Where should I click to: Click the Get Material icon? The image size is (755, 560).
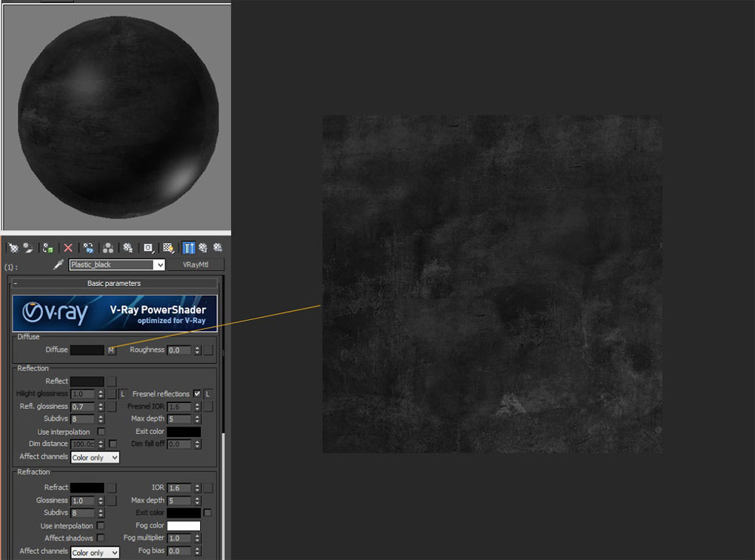coord(13,248)
